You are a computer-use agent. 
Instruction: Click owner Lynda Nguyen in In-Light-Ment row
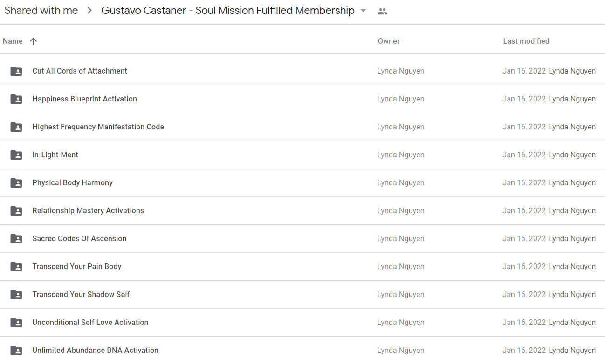401,155
